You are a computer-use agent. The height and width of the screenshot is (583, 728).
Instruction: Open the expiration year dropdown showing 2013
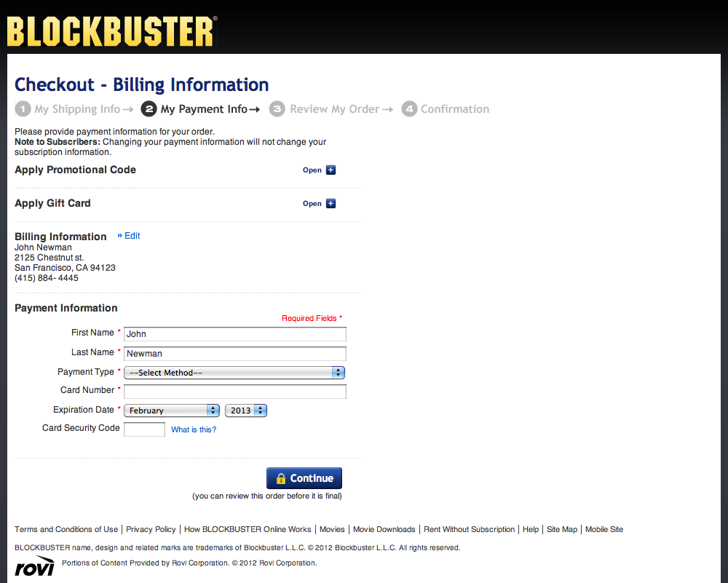(x=245, y=410)
